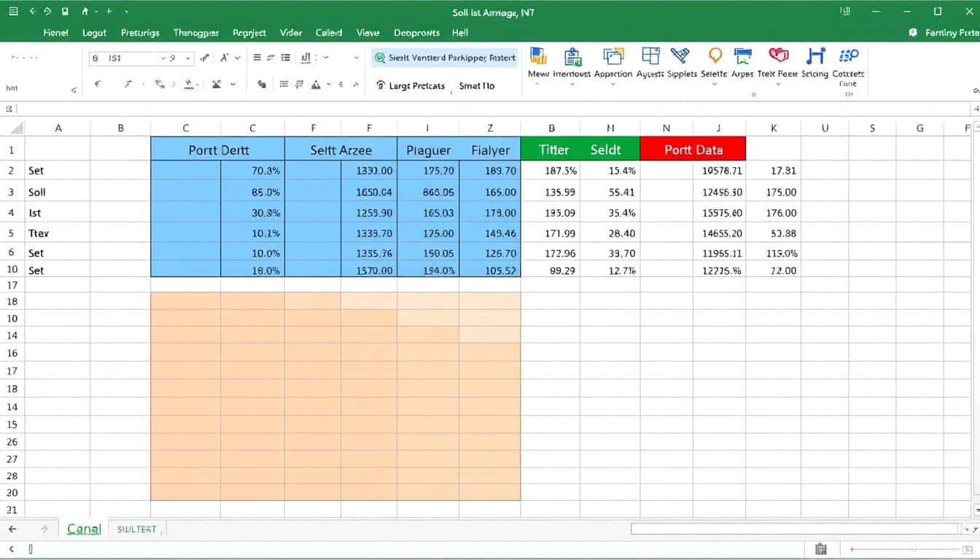
Task: Click the chart icon with red underline
Action: tap(306, 58)
